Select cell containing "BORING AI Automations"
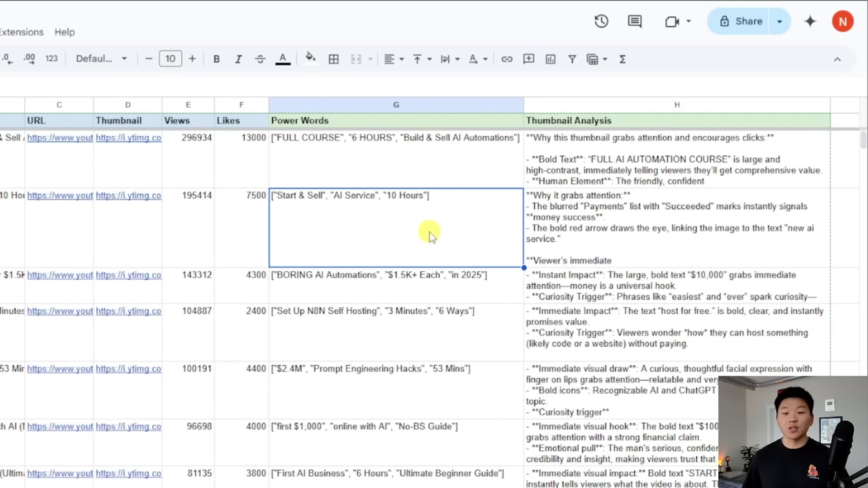The width and height of the screenshot is (868, 488). (396, 285)
